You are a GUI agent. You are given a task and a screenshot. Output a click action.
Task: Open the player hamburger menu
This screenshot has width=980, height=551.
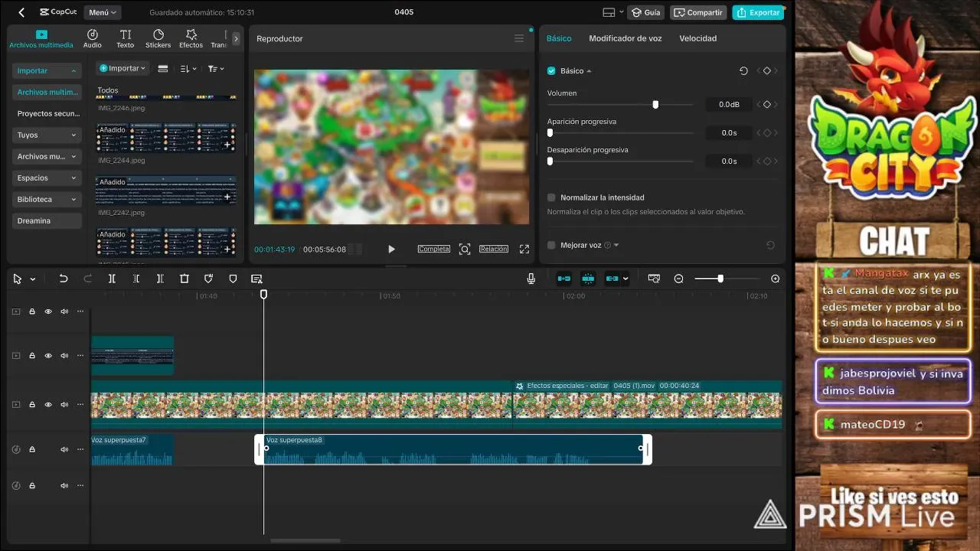[519, 38]
